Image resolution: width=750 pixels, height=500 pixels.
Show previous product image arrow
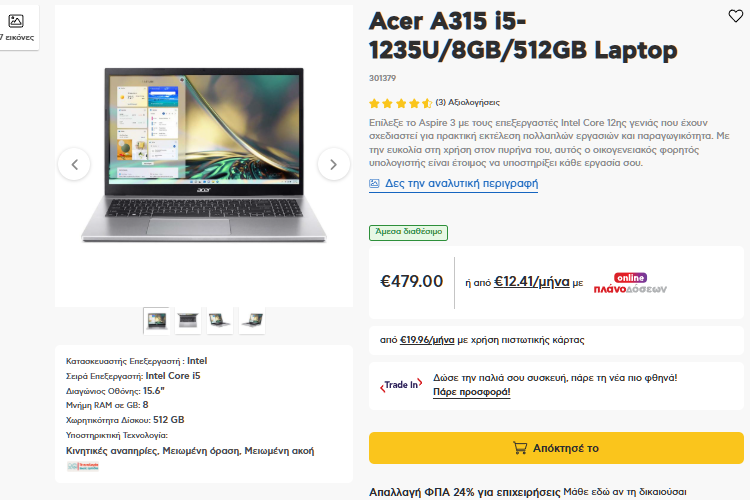74,165
